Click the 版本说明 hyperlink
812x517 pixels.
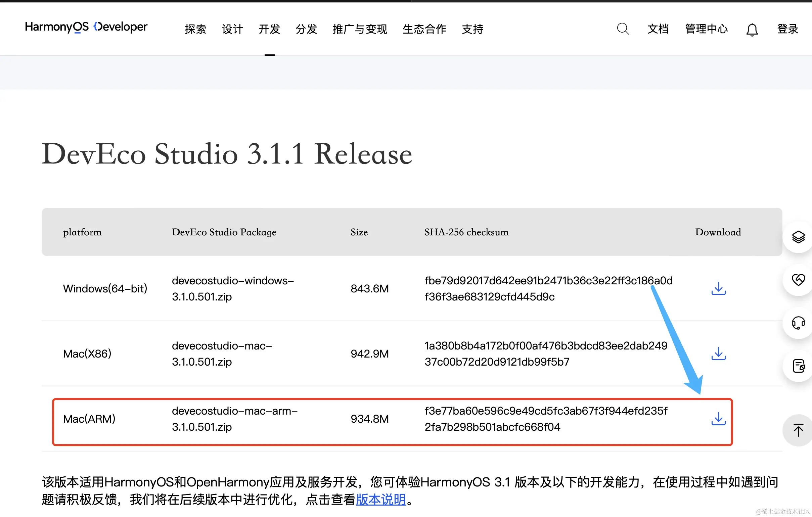[381, 500]
